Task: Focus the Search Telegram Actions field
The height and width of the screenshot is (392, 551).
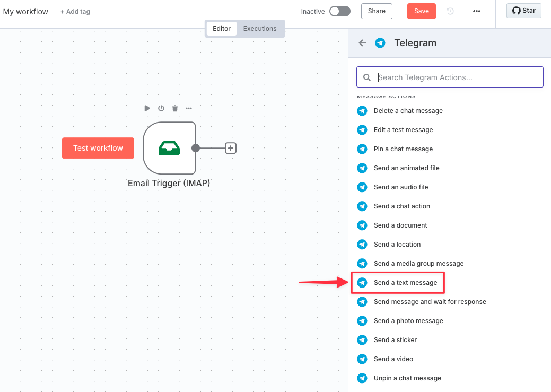Action: point(450,77)
